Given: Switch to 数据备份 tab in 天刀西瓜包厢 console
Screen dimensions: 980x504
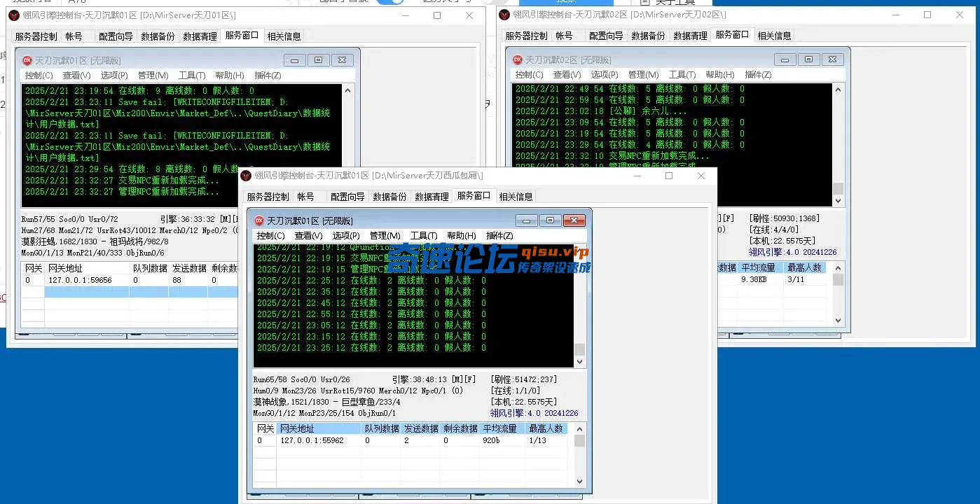Looking at the screenshot, I should point(389,197).
